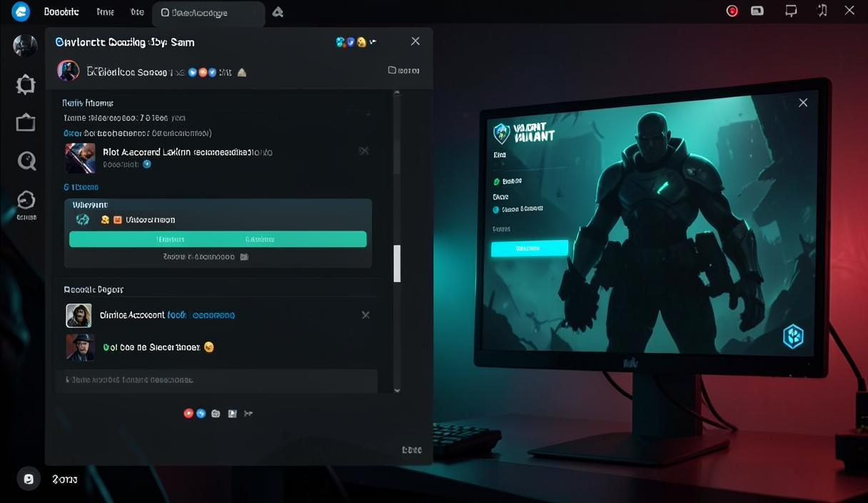Select the top tab with square icon
The image size is (868, 503).
pyautogui.click(x=208, y=13)
